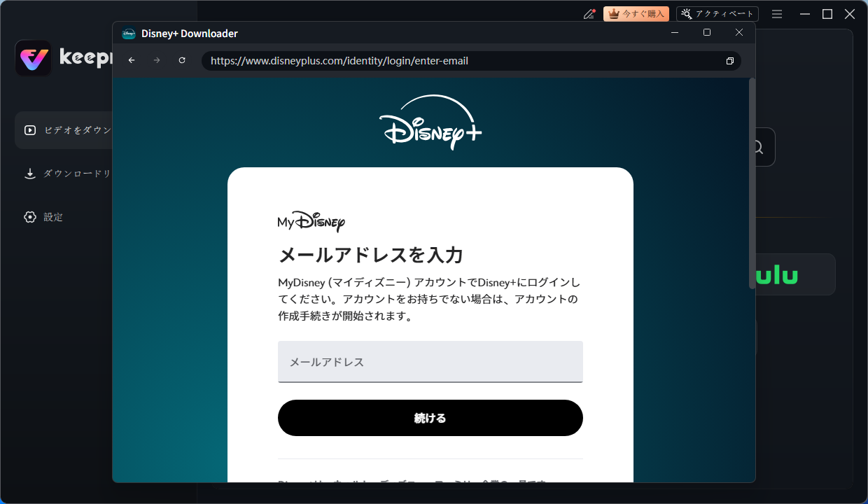Select the Hulu service tile

(794, 274)
